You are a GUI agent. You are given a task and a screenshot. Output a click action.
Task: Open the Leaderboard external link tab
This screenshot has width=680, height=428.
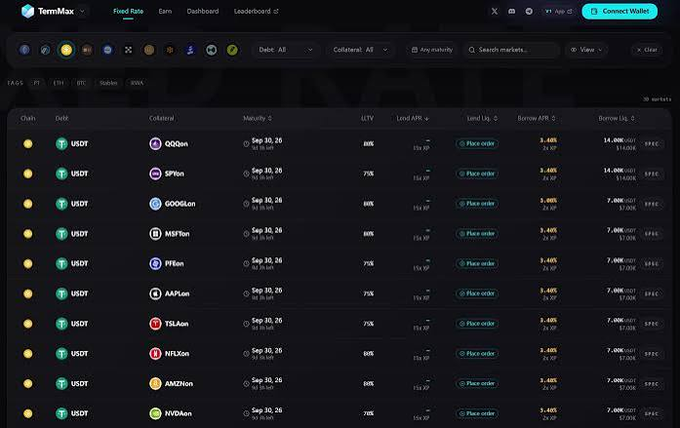[x=256, y=11]
